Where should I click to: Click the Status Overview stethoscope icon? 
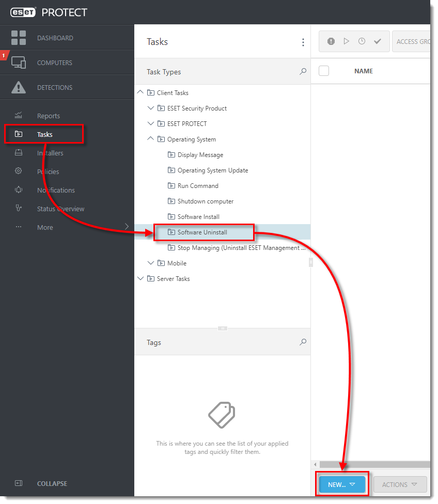tap(19, 208)
